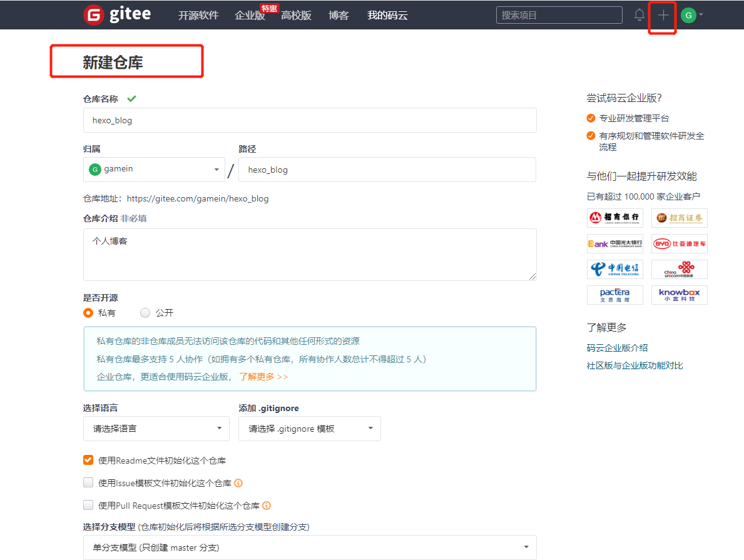
Task: Click the plus icon to create new
Action: 663,15
